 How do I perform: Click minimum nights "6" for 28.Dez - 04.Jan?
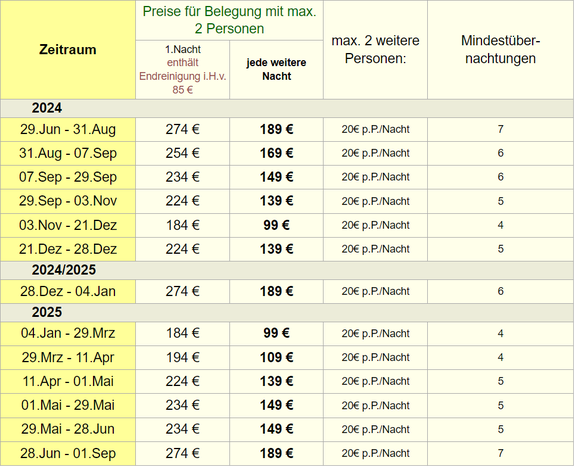coord(501,291)
